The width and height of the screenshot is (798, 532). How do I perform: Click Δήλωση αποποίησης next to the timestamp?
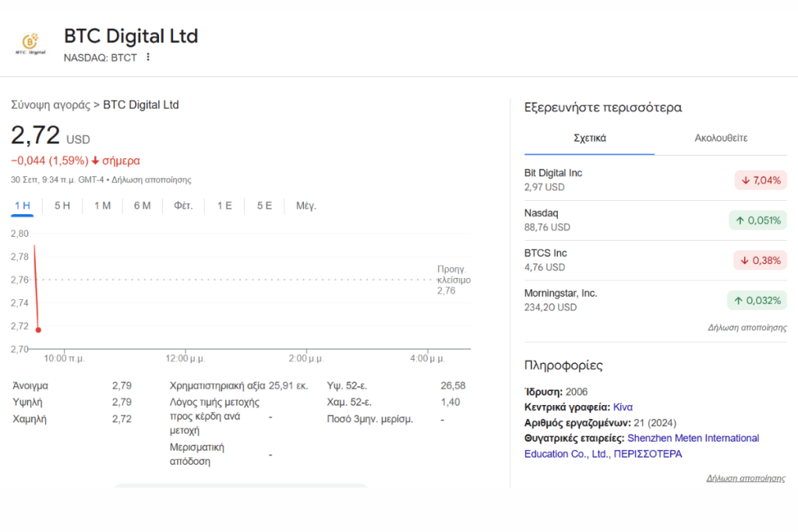click(152, 180)
